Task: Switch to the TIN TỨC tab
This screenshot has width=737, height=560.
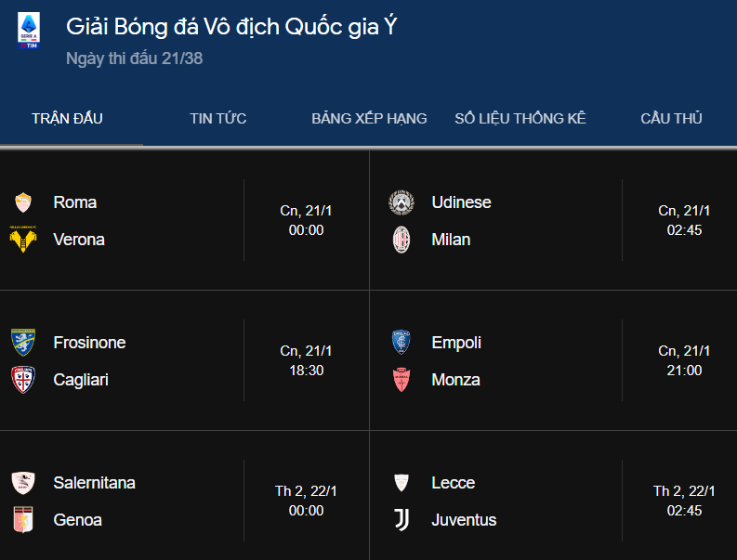Action: [218, 118]
